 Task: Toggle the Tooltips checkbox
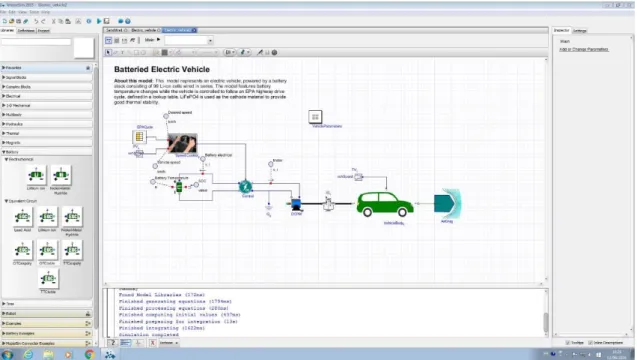tap(568, 343)
